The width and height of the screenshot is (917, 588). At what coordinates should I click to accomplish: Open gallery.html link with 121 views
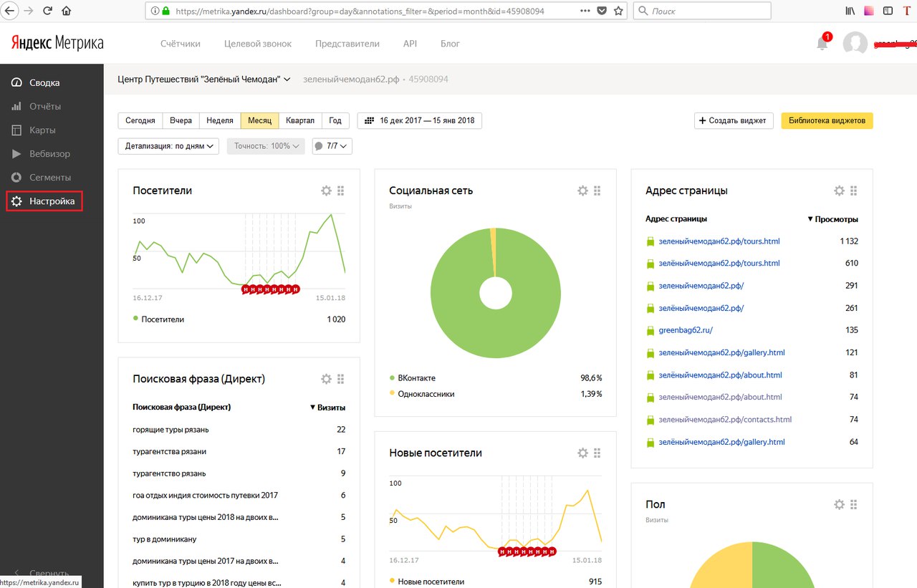click(721, 352)
